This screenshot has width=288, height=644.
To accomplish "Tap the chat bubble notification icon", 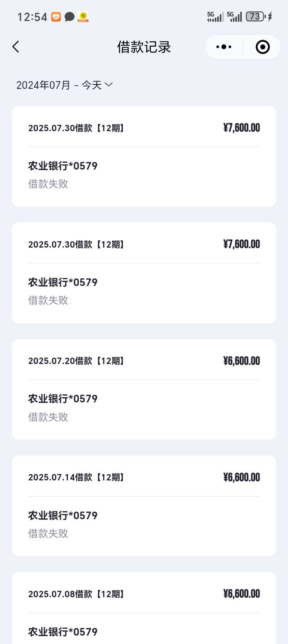I will (x=70, y=17).
